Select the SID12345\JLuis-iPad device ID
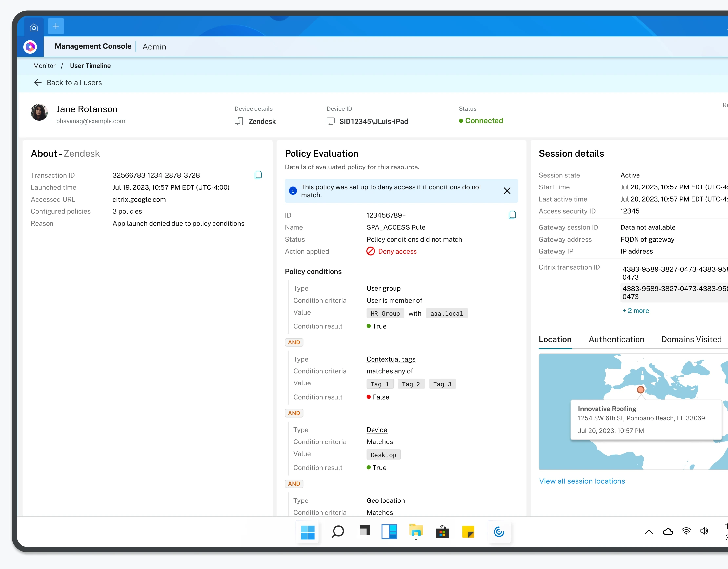728x569 pixels. (x=367, y=121)
